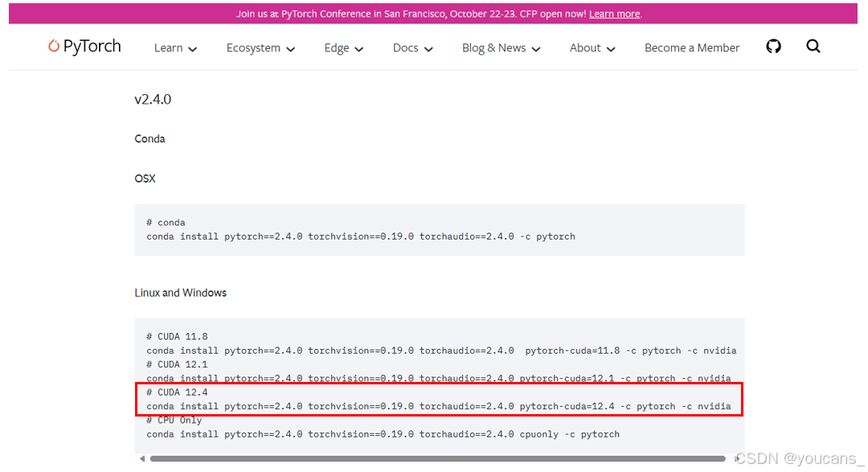The width and height of the screenshot is (868, 472).
Task: Follow the Learn more conference link
Action: [614, 14]
